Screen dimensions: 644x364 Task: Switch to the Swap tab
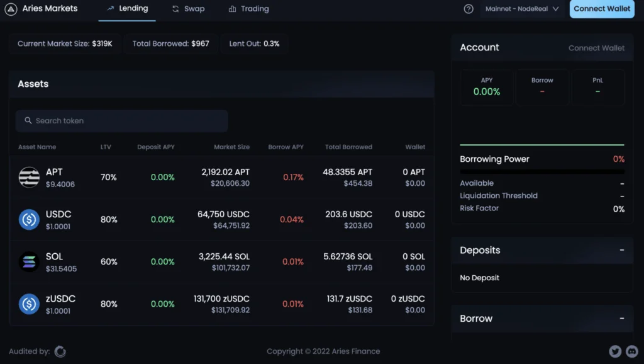pos(188,9)
